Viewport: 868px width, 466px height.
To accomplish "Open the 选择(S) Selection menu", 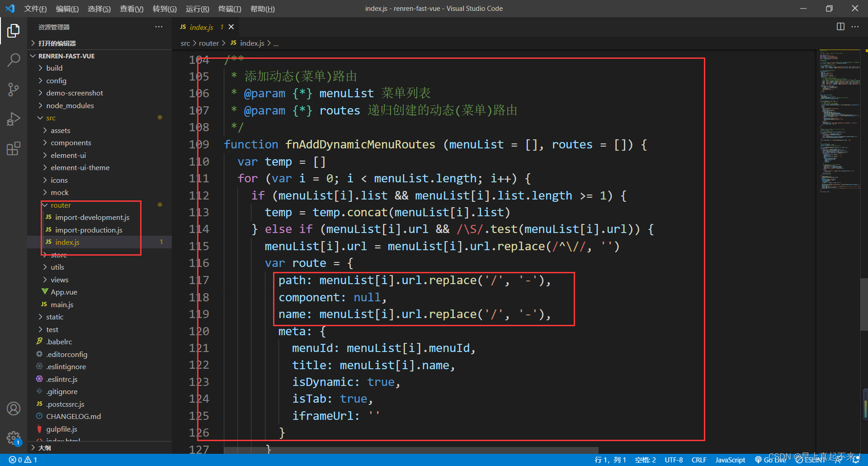I will click(99, 9).
